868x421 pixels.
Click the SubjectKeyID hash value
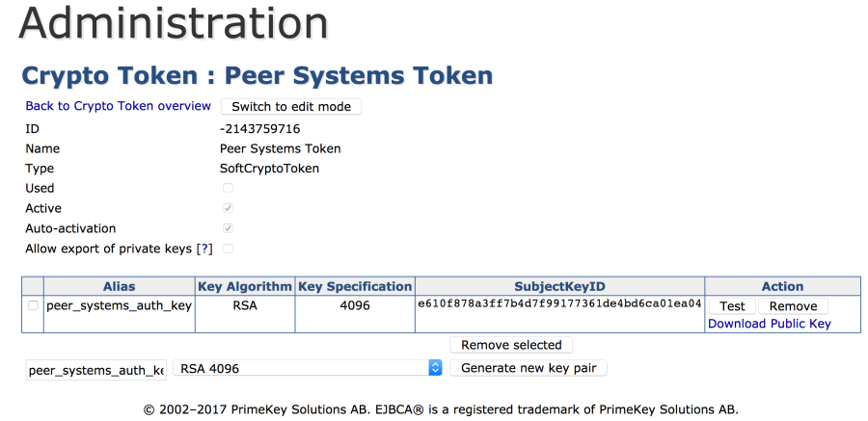[559, 304]
